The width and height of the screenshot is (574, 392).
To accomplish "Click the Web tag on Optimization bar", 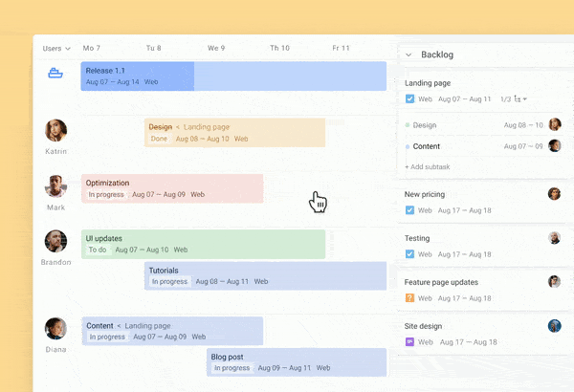I will tap(198, 194).
